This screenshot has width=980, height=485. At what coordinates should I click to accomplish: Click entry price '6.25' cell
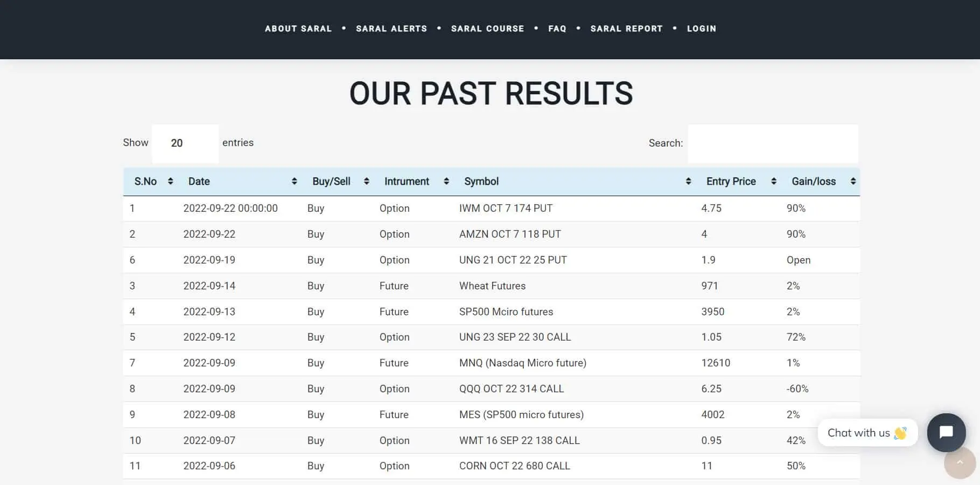point(711,389)
